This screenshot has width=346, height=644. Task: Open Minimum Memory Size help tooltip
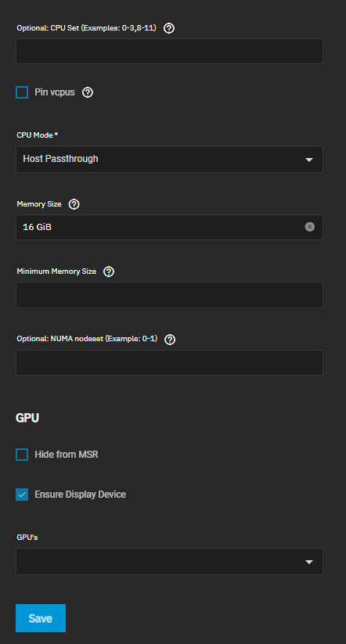(109, 272)
